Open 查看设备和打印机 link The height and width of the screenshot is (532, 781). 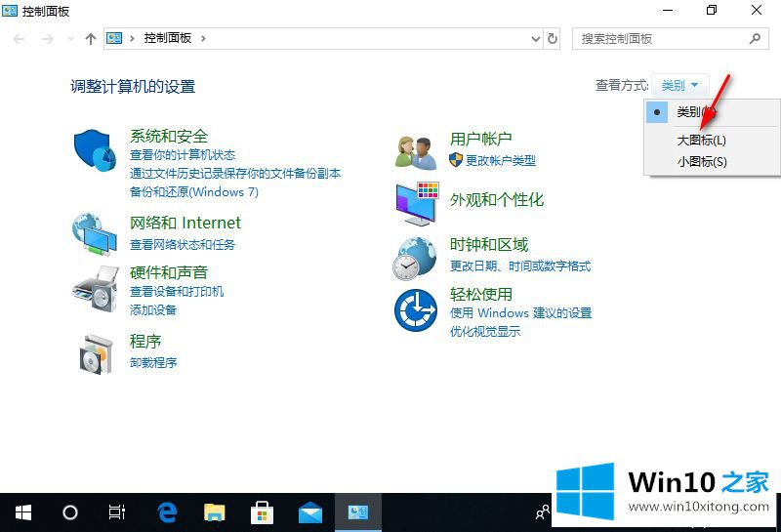177,292
